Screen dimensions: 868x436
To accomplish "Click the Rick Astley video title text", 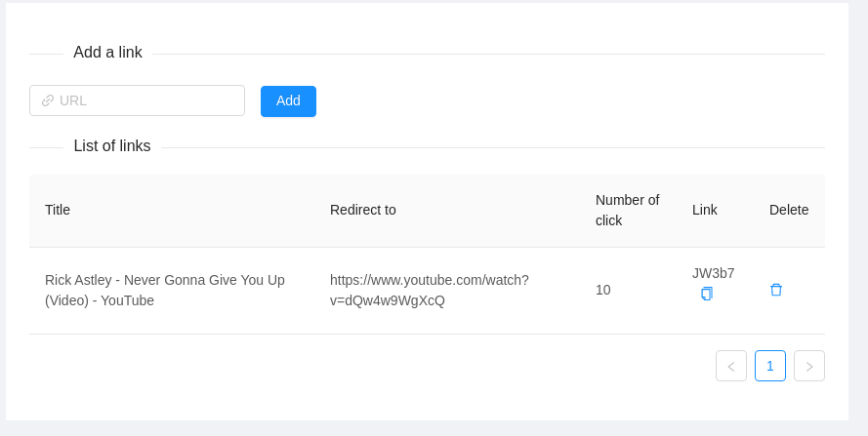I will tap(165, 291).
